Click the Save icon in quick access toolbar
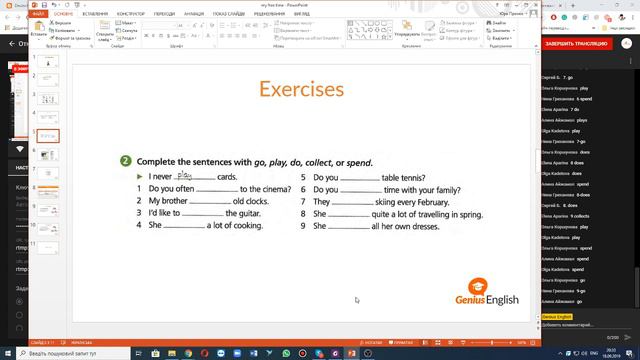This screenshot has height=360, width=640. click(x=44, y=5)
